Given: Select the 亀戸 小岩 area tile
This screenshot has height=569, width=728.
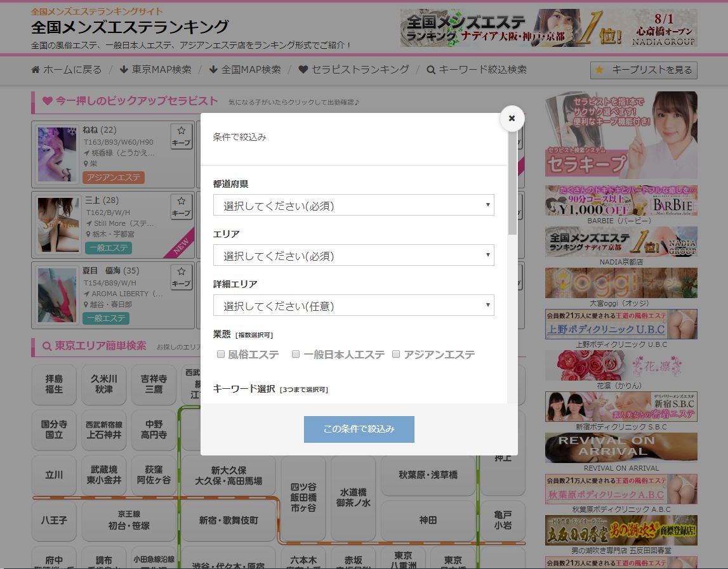Looking at the screenshot, I should pos(503,520).
